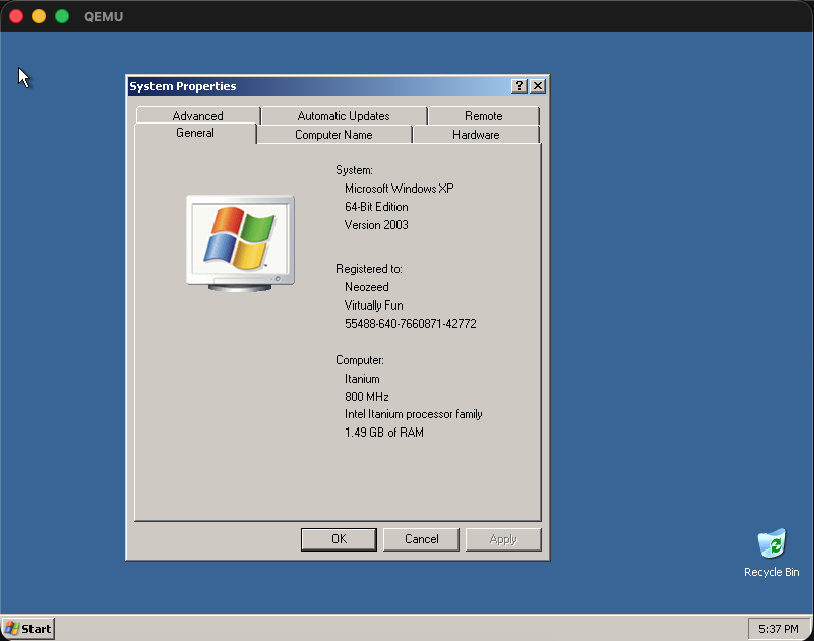Screen dimensions: 814x641
Task: Close the System Properties dialog
Action: 538,86
